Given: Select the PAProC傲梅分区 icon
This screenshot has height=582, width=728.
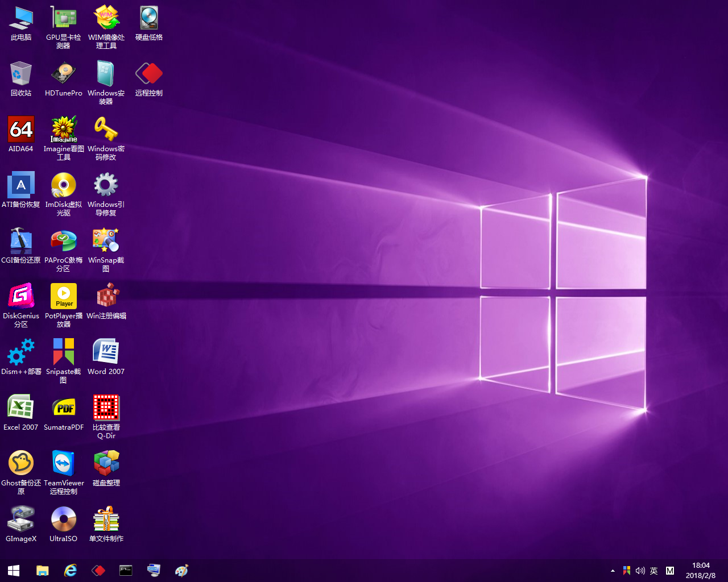Looking at the screenshot, I should pos(64,250).
